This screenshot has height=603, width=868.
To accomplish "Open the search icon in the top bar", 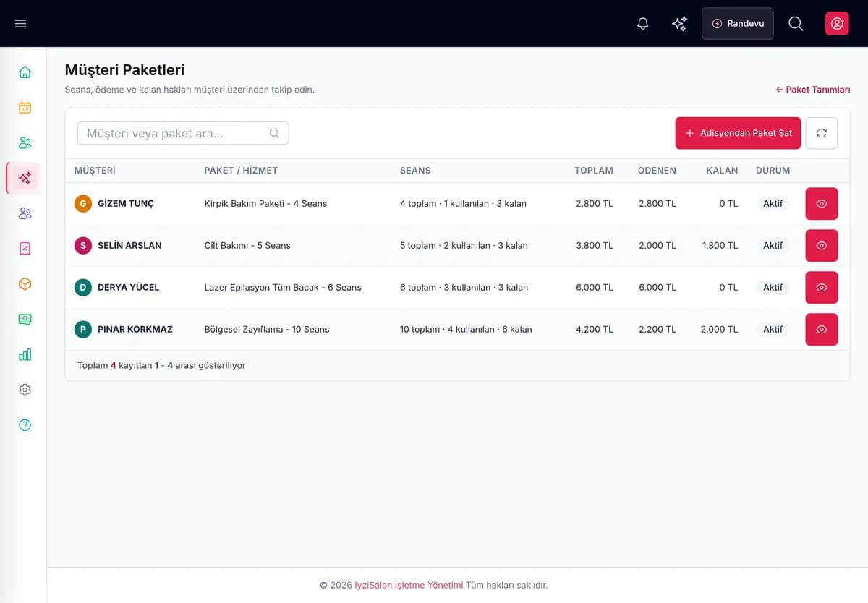I will click(x=796, y=24).
